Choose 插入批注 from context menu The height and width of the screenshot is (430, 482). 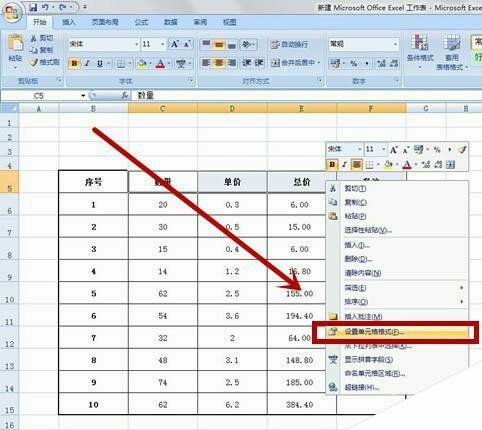[x=398, y=316]
